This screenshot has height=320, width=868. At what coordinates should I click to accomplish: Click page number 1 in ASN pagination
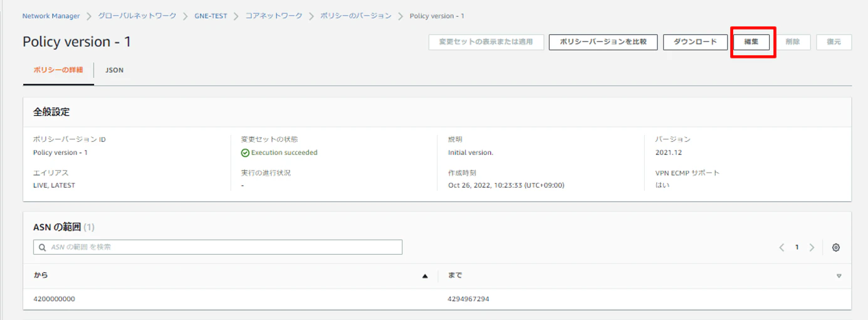(797, 247)
